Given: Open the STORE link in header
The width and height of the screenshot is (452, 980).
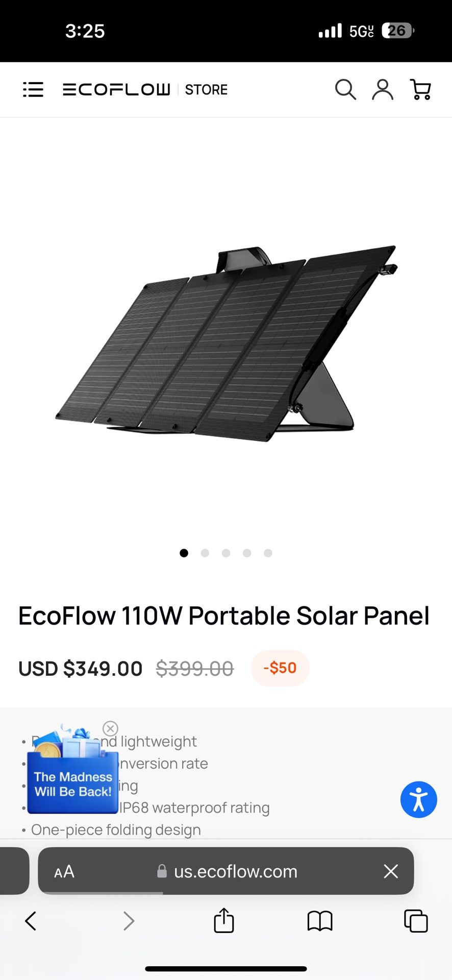Looking at the screenshot, I should pos(206,90).
